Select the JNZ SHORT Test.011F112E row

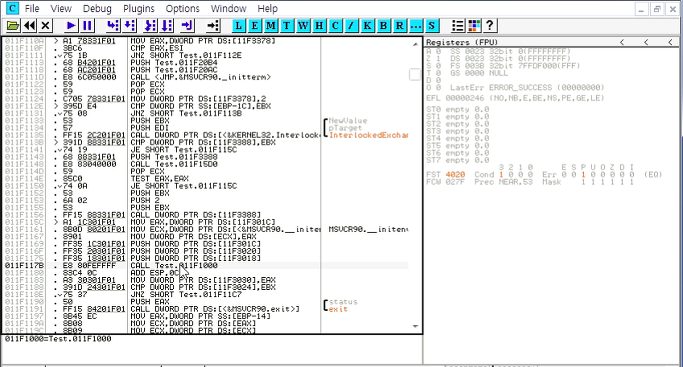(x=186, y=55)
